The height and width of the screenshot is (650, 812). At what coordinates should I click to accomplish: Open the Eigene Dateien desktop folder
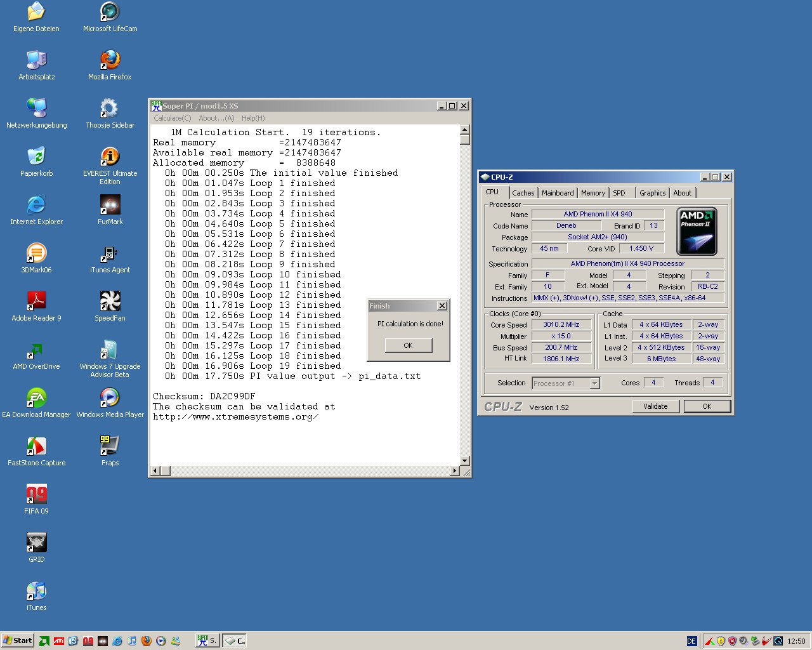pyautogui.click(x=36, y=17)
